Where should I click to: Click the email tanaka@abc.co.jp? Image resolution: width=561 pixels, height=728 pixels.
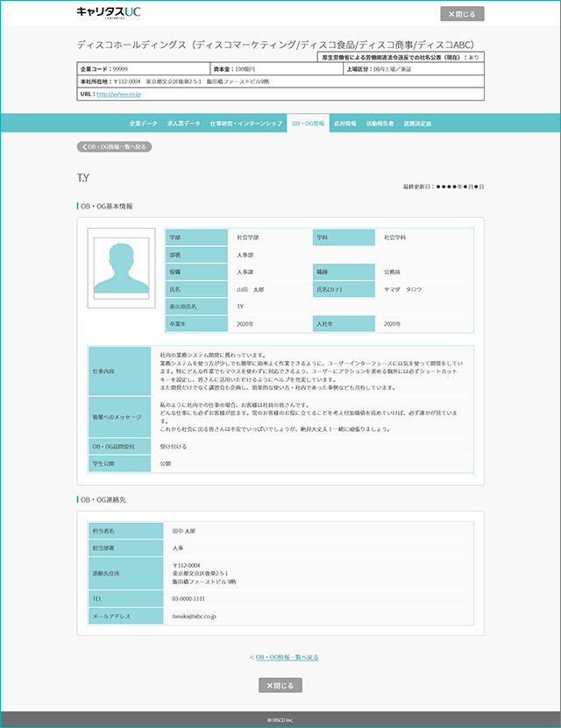tap(194, 616)
